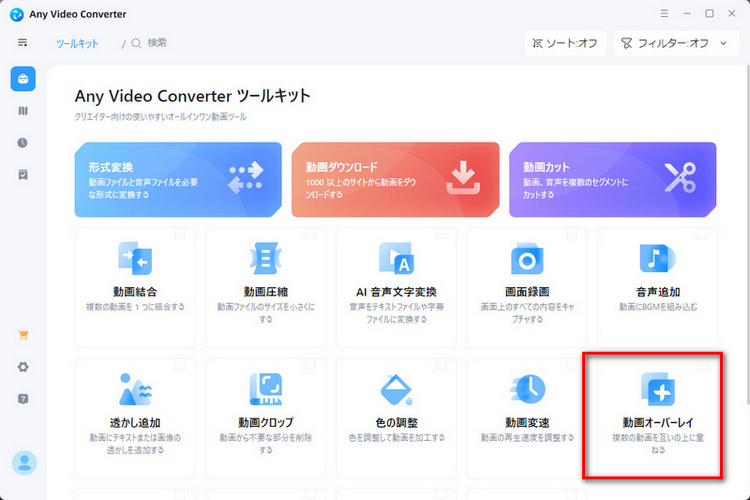Viewport: 750px width, 500px height.
Task: Open the help question mark icon
Action: click(x=23, y=399)
